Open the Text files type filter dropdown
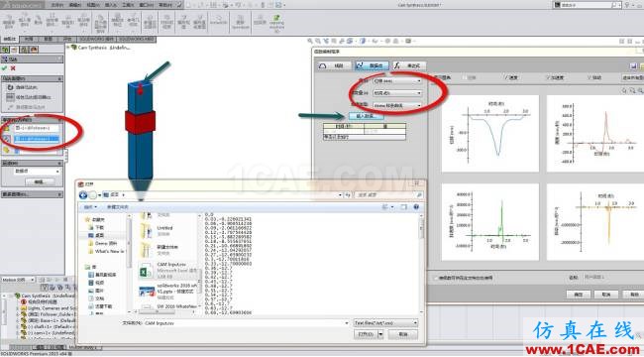The width and height of the screenshot is (644, 357). pos(385,323)
